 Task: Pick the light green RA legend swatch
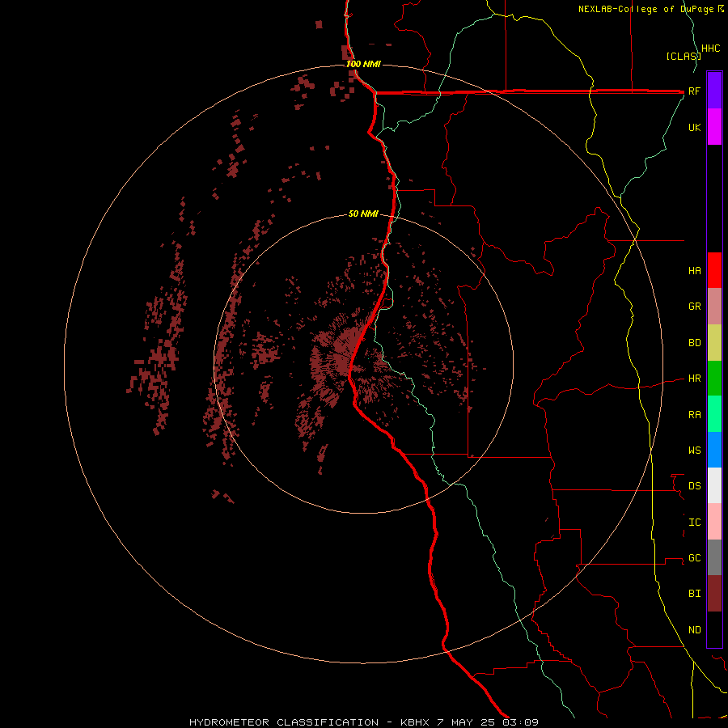coord(714,414)
